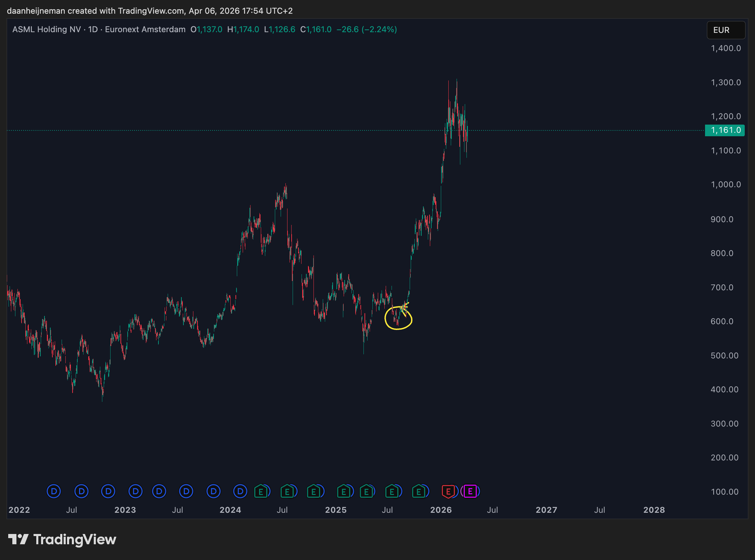Open the red earnings marker near January 2026
This screenshot has width=755, height=560.
tap(448, 492)
